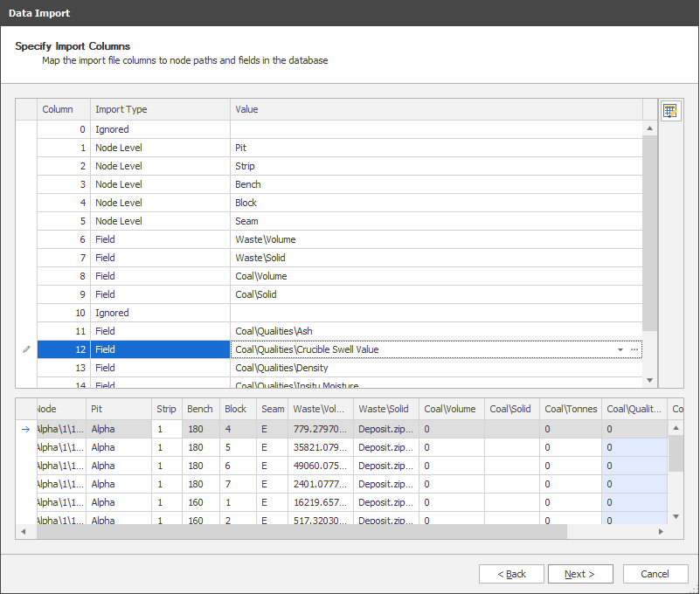700x594 pixels.
Task: Open the Crucible Swell Value dropdown arrow
Action: click(620, 349)
